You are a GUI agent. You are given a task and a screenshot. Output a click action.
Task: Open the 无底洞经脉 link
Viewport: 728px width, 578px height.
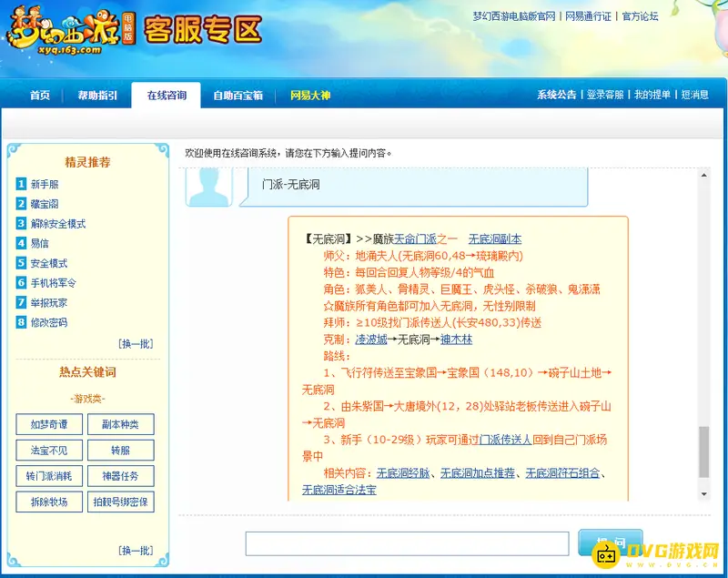(403, 473)
